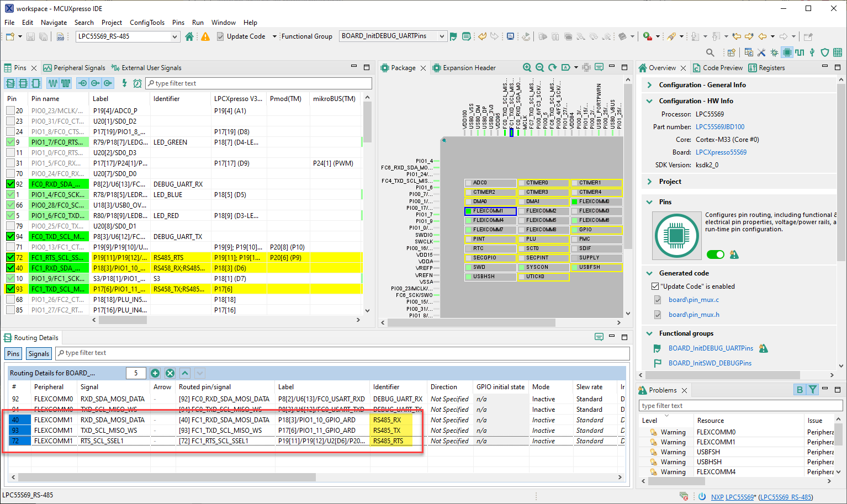
Task: Click the LPC55S69JBD100 part number link
Action: (x=719, y=127)
